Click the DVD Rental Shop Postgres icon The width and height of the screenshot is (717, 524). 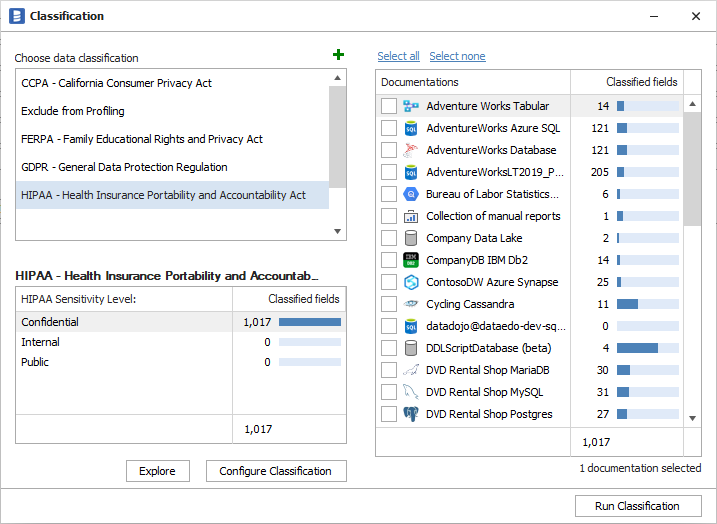(410, 414)
